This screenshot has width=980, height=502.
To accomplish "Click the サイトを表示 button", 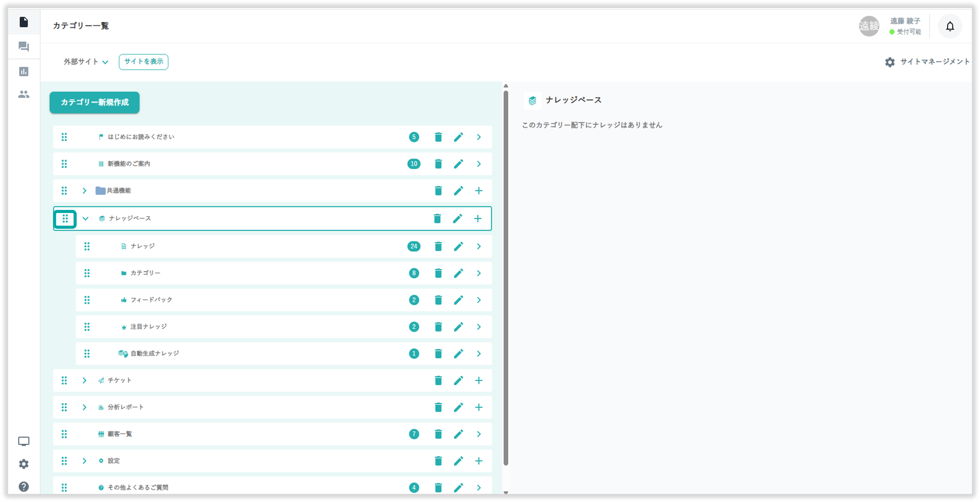I will pos(143,62).
